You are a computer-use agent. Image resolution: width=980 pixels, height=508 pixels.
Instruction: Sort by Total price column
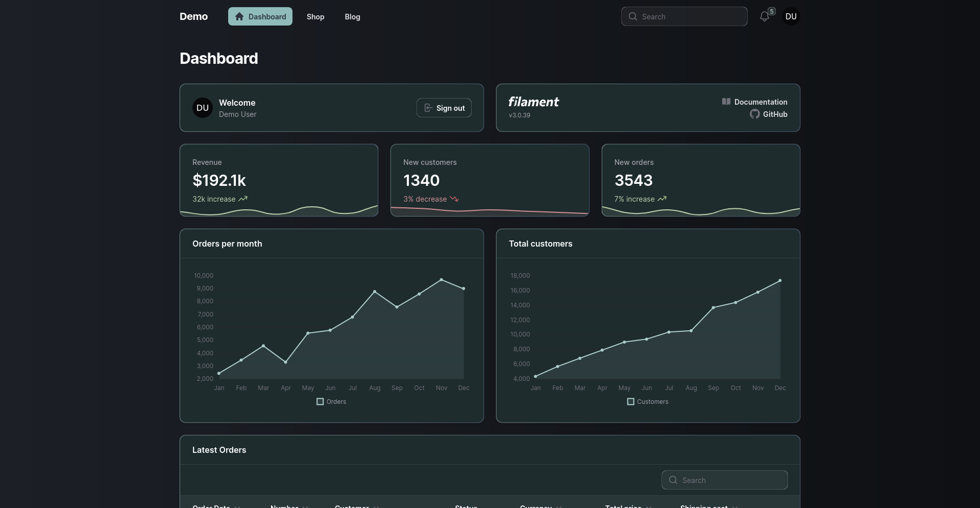coord(623,505)
